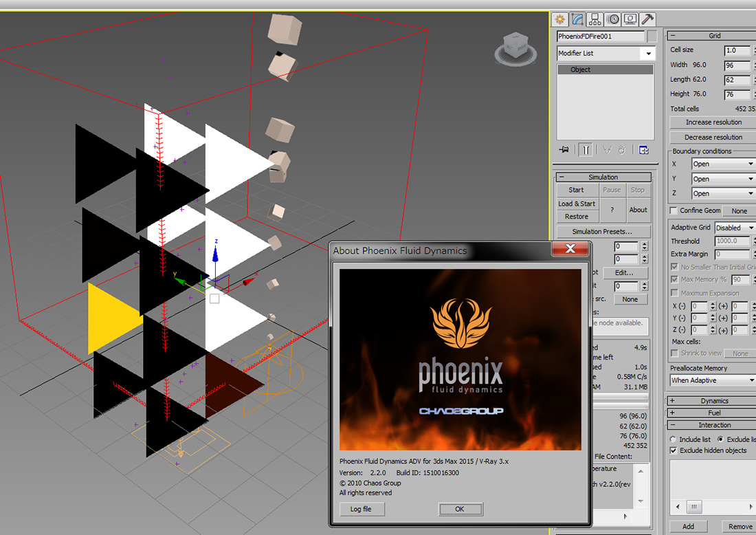The width and height of the screenshot is (756, 535).
Task: Close the About Phoenix Fluid Dynamics dialog
Action: pos(570,248)
